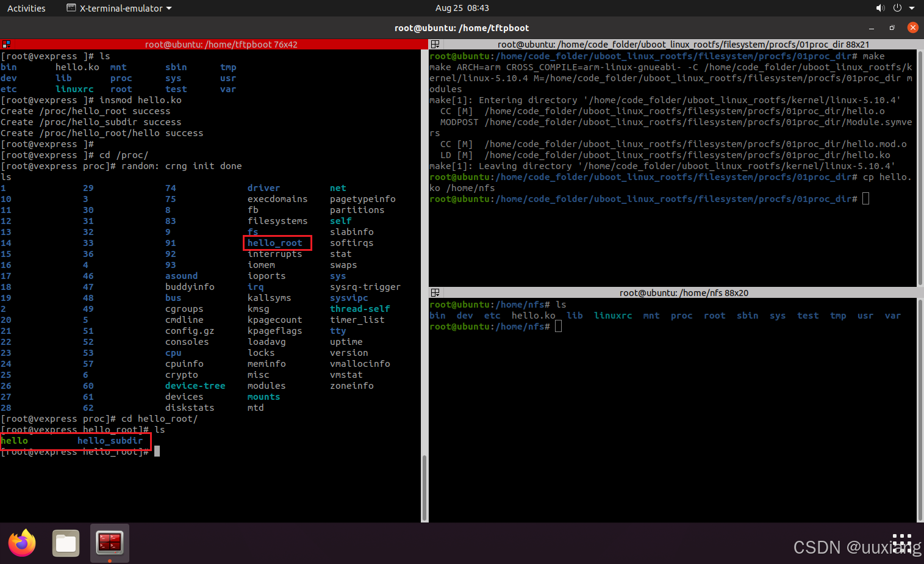Expand the system menu arrow
Viewport: 924px width, 564px height.
(x=912, y=8)
